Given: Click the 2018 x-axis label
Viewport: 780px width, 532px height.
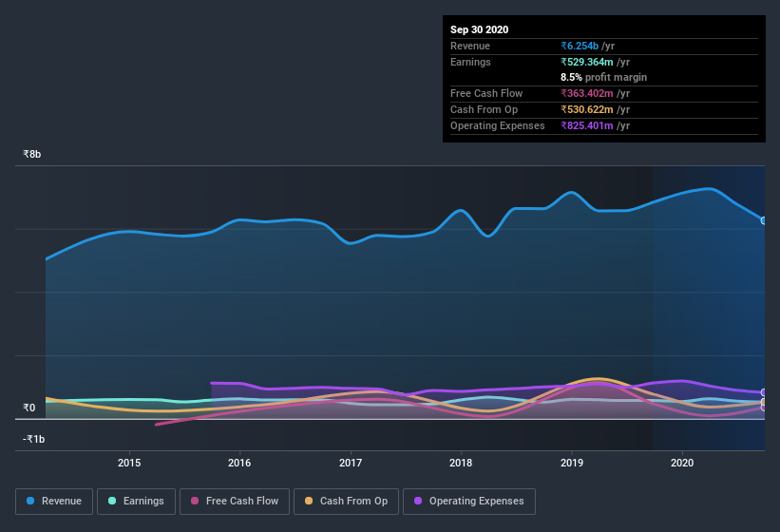Looking at the screenshot, I should (461, 463).
